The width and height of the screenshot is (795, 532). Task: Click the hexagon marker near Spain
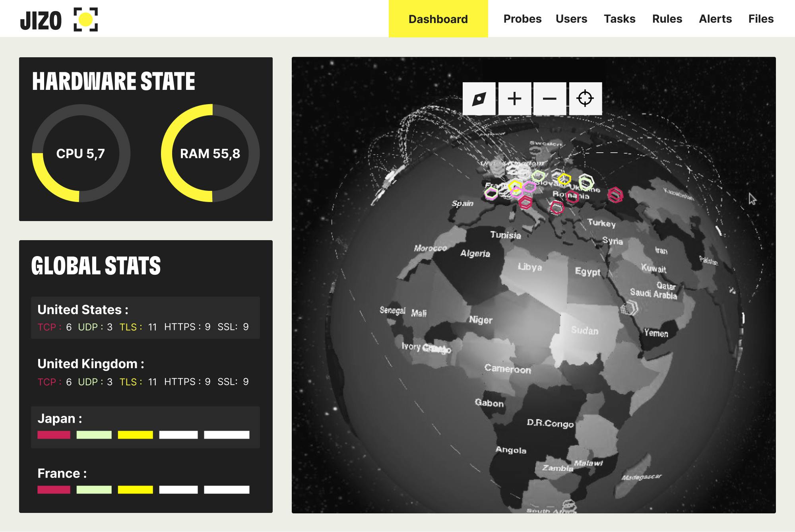(491, 194)
